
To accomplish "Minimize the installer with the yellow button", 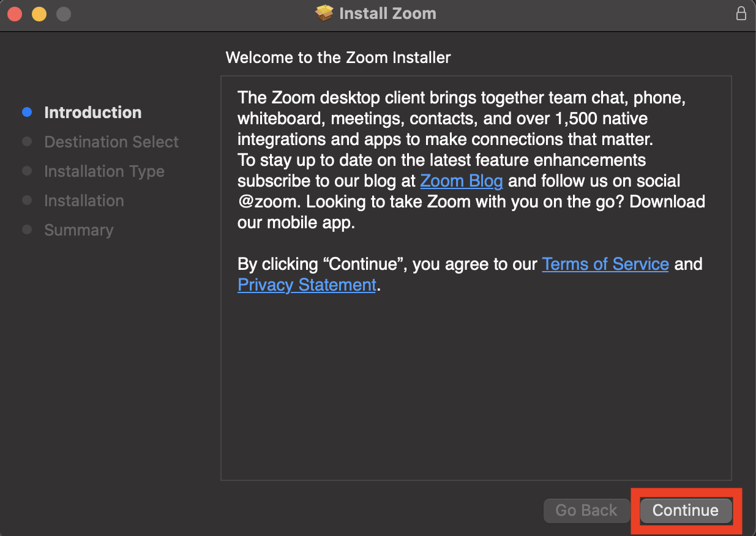I will pos(39,13).
